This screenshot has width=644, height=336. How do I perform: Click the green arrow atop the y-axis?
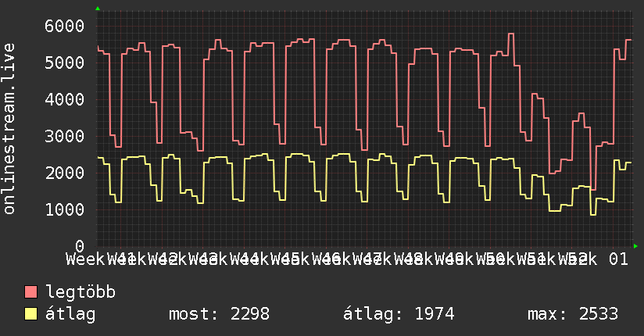pos(98,9)
